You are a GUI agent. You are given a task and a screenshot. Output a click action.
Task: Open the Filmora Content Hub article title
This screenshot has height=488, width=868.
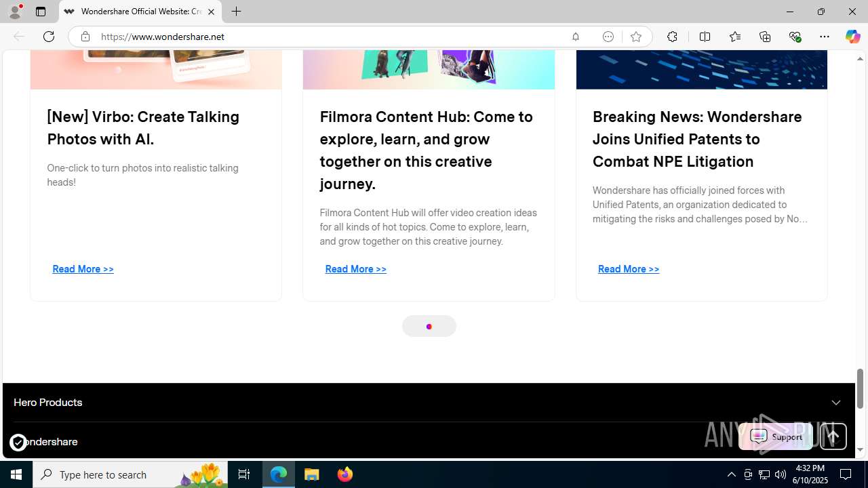[427, 150]
